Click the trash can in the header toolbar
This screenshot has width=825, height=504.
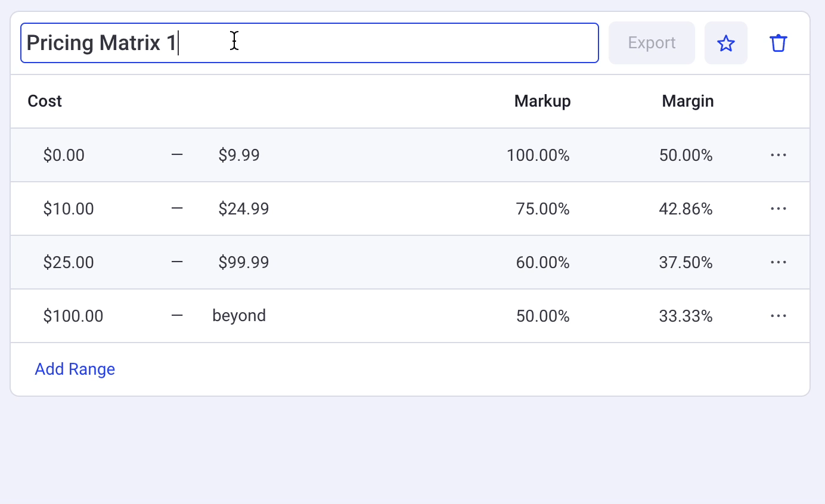(779, 42)
